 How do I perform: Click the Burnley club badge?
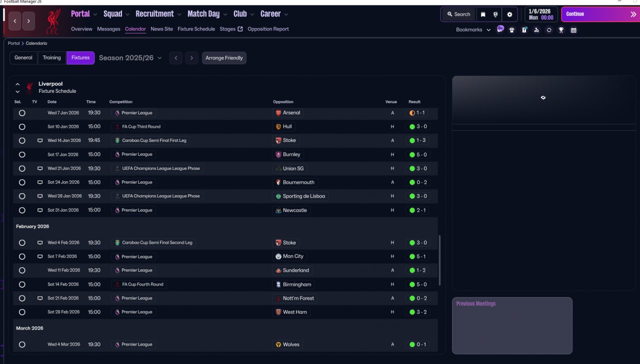278,155
